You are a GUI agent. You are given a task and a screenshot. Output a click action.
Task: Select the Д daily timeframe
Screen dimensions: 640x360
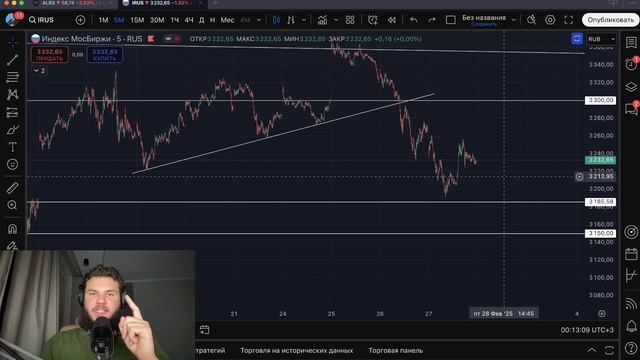202,20
